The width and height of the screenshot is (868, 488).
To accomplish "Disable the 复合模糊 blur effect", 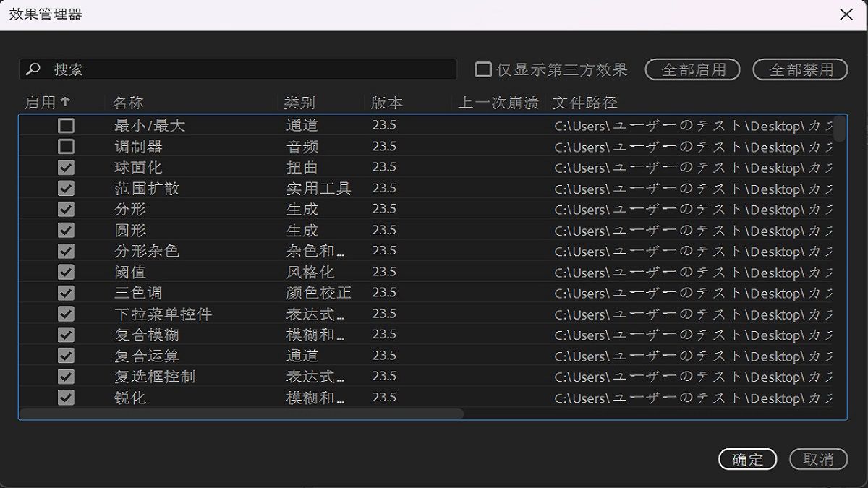I will [x=65, y=335].
